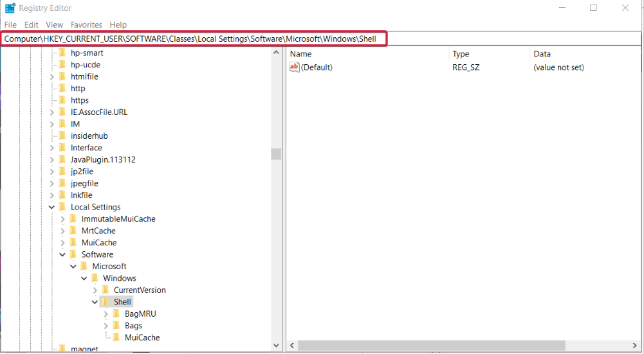Screen dimensions: 644x354
Task: Collapse the Local Settings key
Action: 51,207
